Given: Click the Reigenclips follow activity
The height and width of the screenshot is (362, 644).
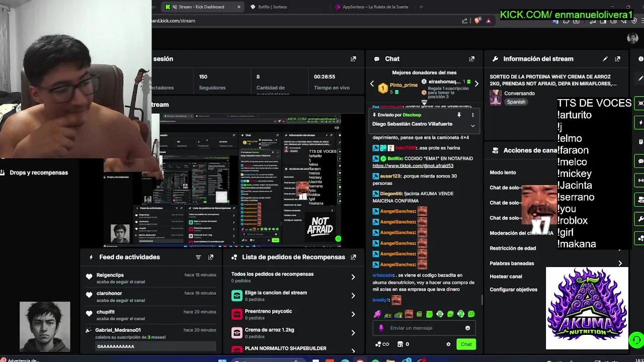Looking at the screenshot, I should point(151,278).
